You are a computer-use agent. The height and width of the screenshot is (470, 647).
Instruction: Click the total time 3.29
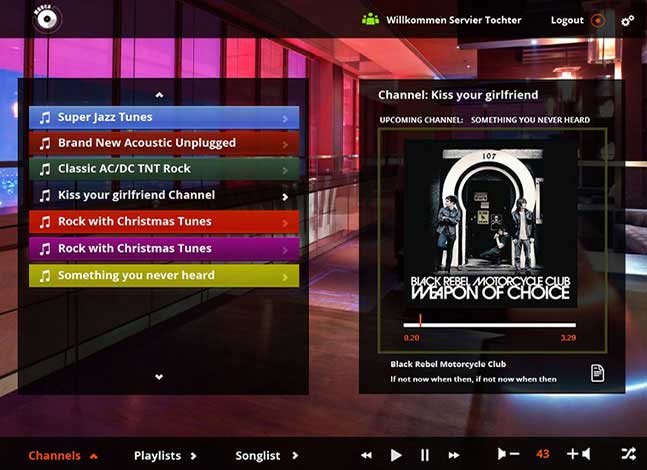[x=568, y=338]
